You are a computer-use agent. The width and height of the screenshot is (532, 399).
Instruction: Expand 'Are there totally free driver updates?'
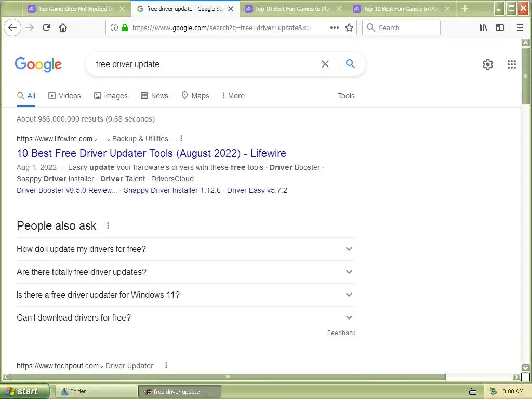click(185, 272)
